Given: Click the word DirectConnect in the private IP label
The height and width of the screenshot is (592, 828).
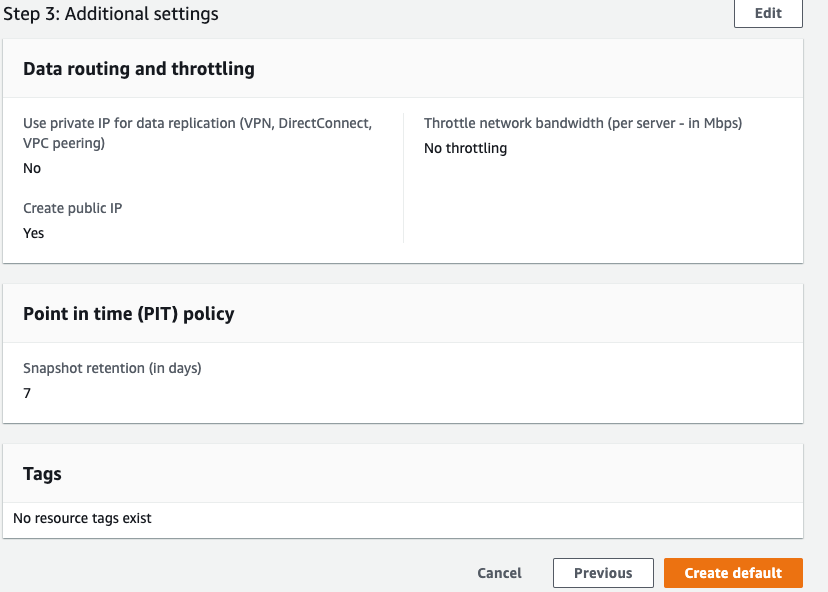Looking at the screenshot, I should coord(325,123).
